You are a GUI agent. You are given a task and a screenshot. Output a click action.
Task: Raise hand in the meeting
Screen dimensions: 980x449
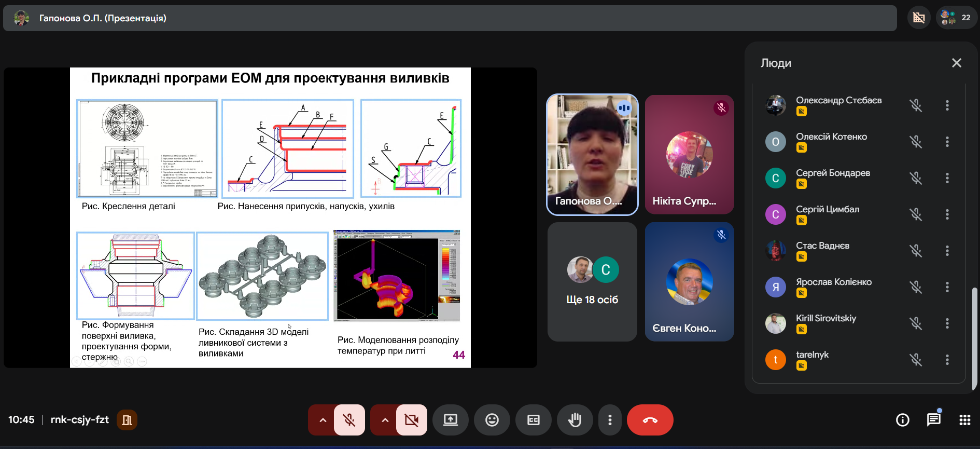(575, 420)
